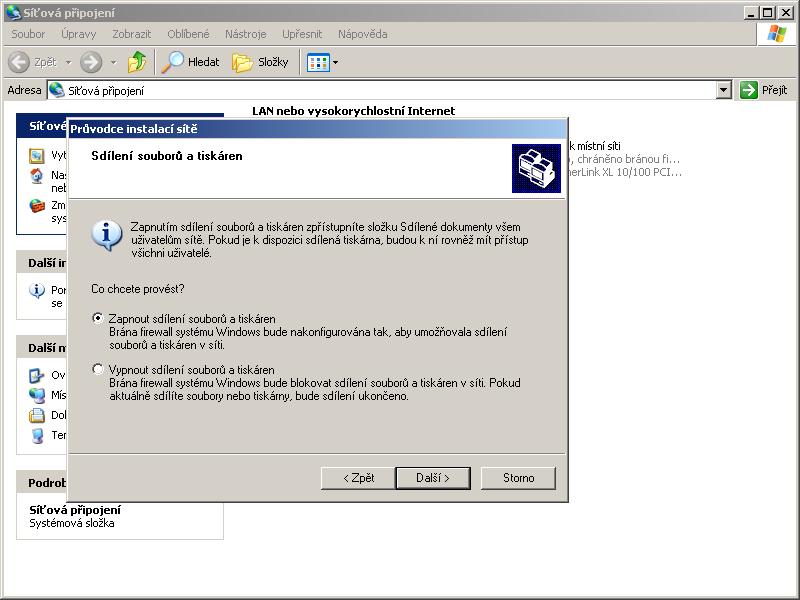Click the green Přejít go arrow

(x=749, y=90)
